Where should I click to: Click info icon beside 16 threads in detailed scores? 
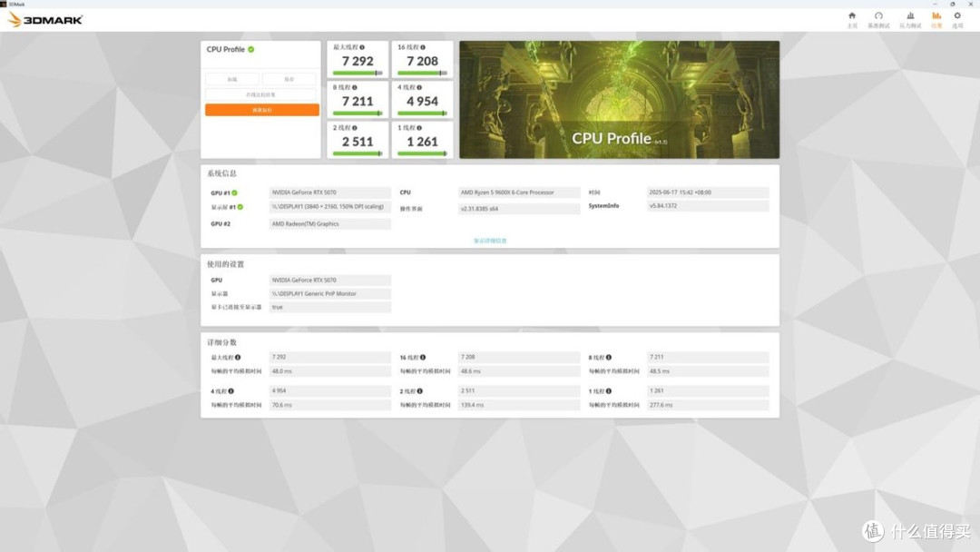click(423, 358)
